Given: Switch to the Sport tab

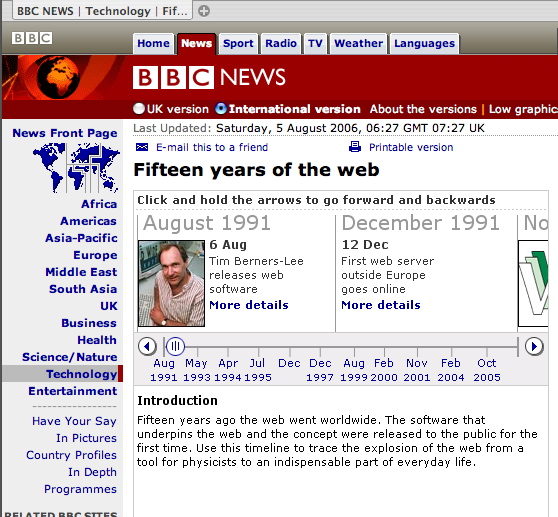Looking at the screenshot, I should 238,43.
